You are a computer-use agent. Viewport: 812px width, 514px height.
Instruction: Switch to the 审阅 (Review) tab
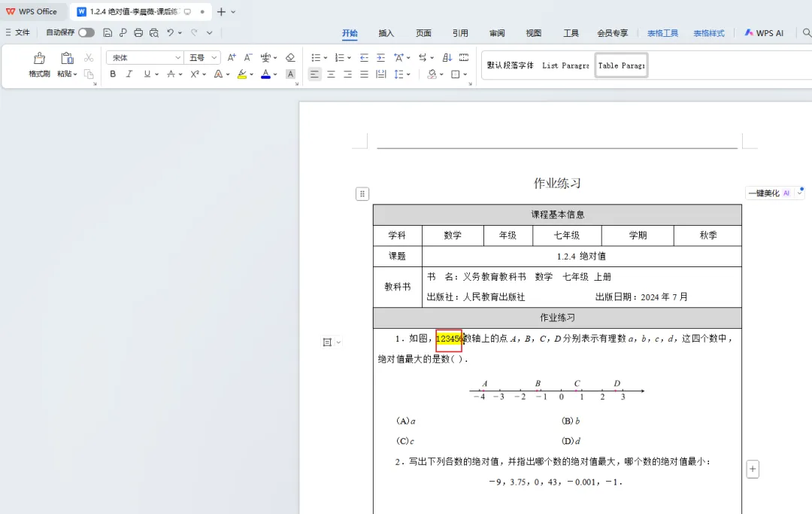[x=497, y=33]
